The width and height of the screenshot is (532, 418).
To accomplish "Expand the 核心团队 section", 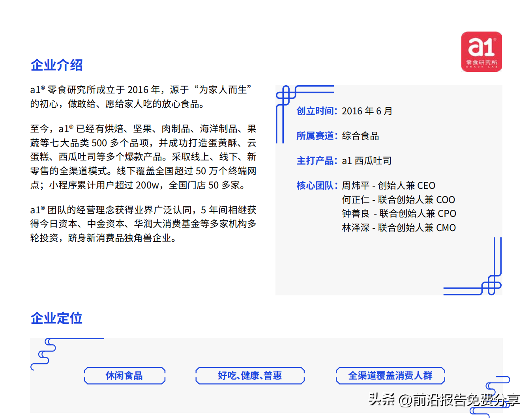I will [317, 185].
